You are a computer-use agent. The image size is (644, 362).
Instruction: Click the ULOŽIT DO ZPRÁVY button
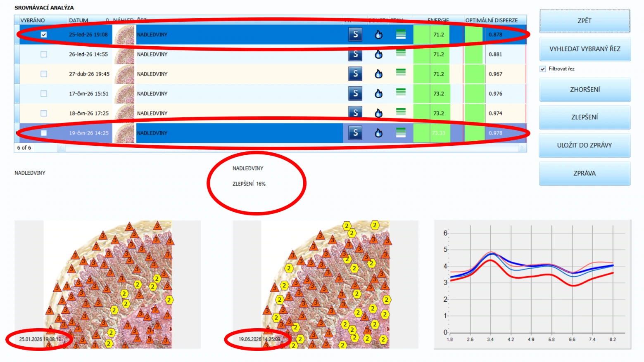coord(585,145)
